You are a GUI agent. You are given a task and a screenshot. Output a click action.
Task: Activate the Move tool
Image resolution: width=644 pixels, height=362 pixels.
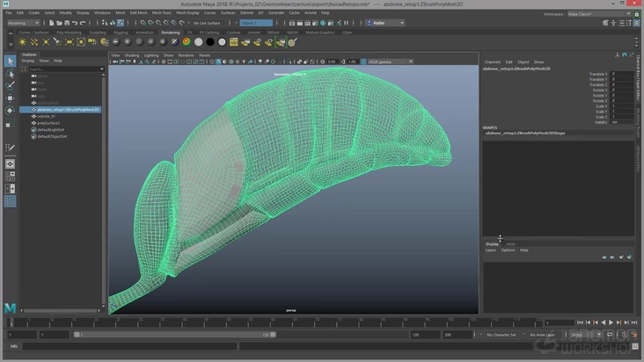10,98
